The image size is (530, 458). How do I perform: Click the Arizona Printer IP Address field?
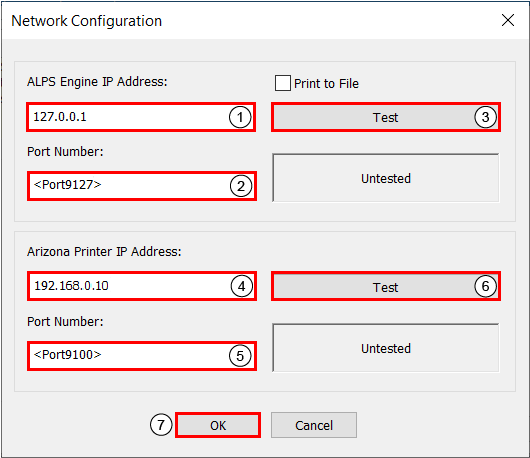coord(142,286)
